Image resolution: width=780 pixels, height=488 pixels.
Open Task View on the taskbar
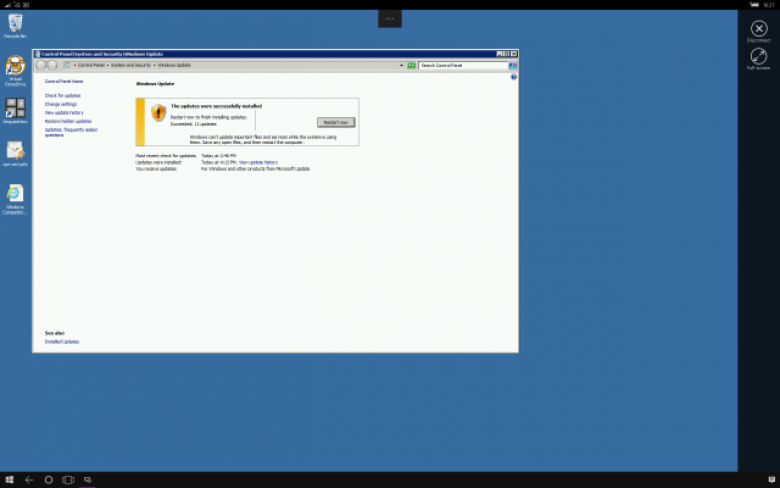pyautogui.click(x=68, y=480)
